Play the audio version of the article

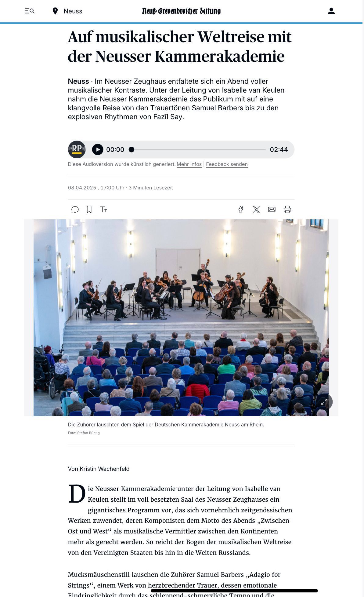point(98,150)
